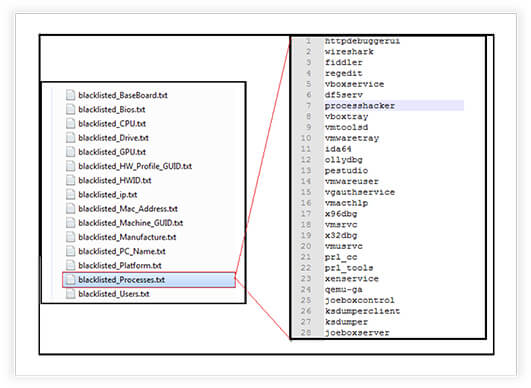Select the blacklisted_Mac_Address.txt file
The width and height of the screenshot is (531, 388).
point(128,209)
